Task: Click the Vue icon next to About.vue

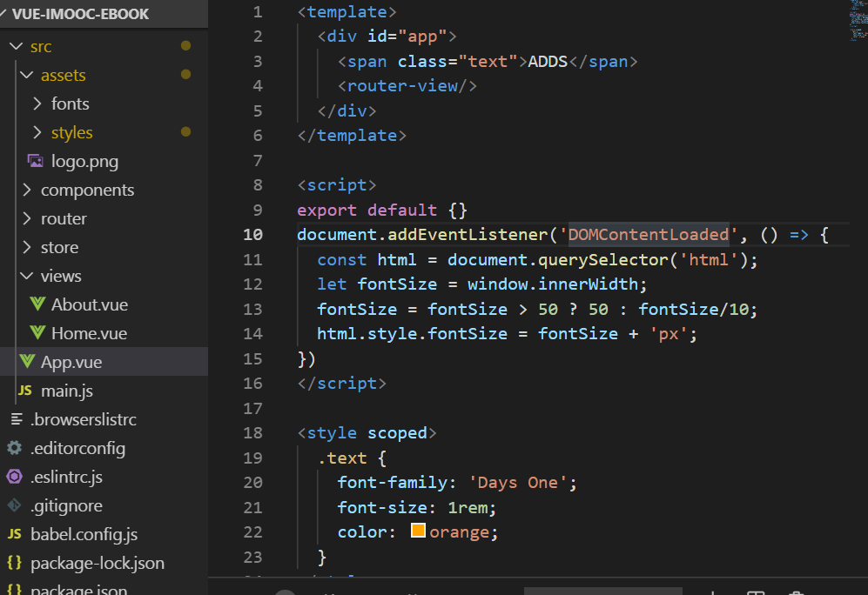Action: pyautogui.click(x=37, y=304)
